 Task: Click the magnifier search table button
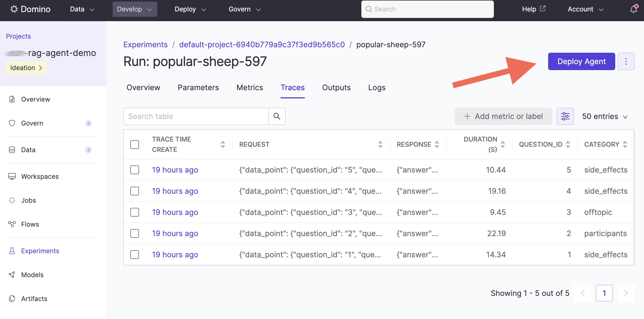(277, 116)
